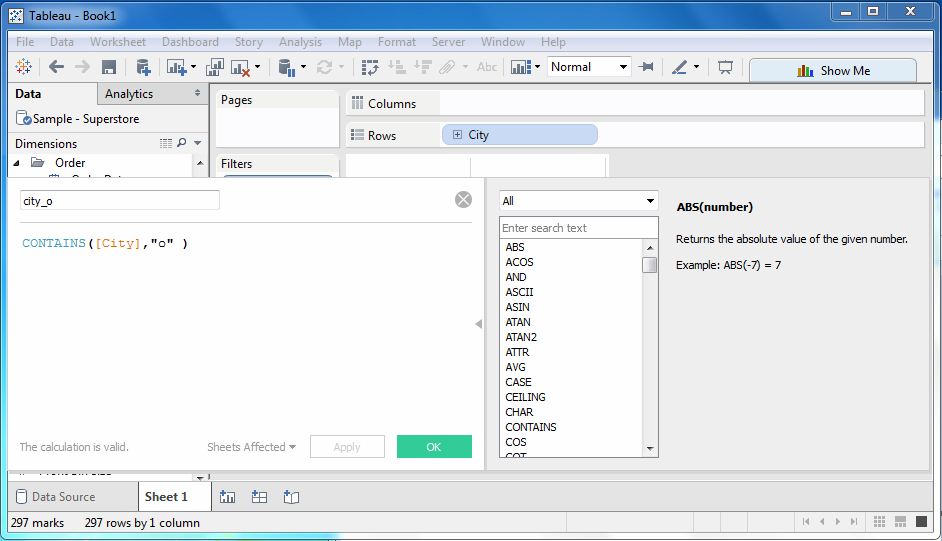This screenshot has width=942, height=541.
Task: Click the Undo back arrow icon
Action: [x=56, y=68]
